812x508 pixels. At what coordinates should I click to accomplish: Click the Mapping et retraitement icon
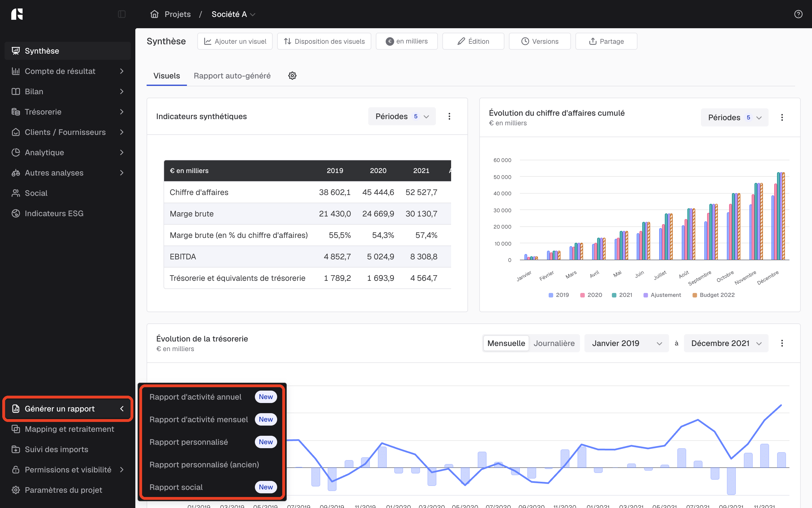pos(16,429)
